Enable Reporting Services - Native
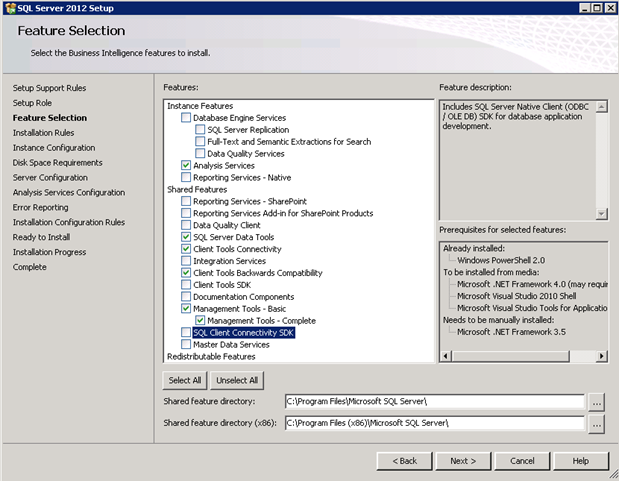The width and height of the screenshot is (619, 481). click(x=186, y=178)
